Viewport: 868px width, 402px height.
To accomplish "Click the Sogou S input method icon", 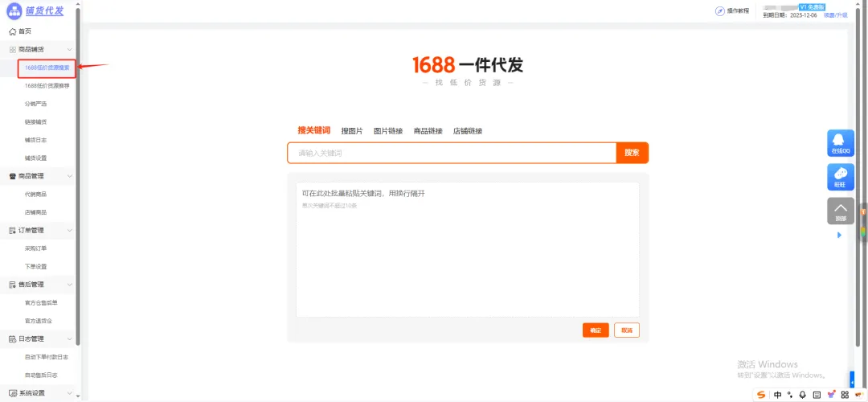I will tap(762, 395).
